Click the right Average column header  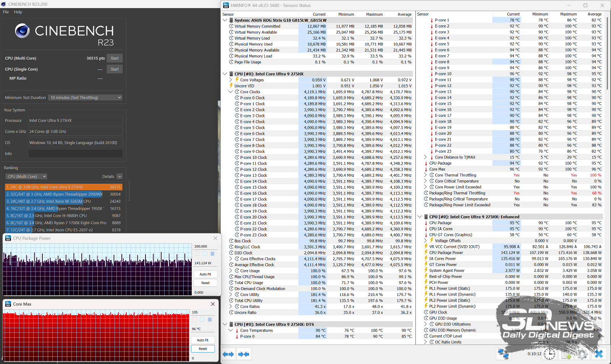[x=595, y=14]
